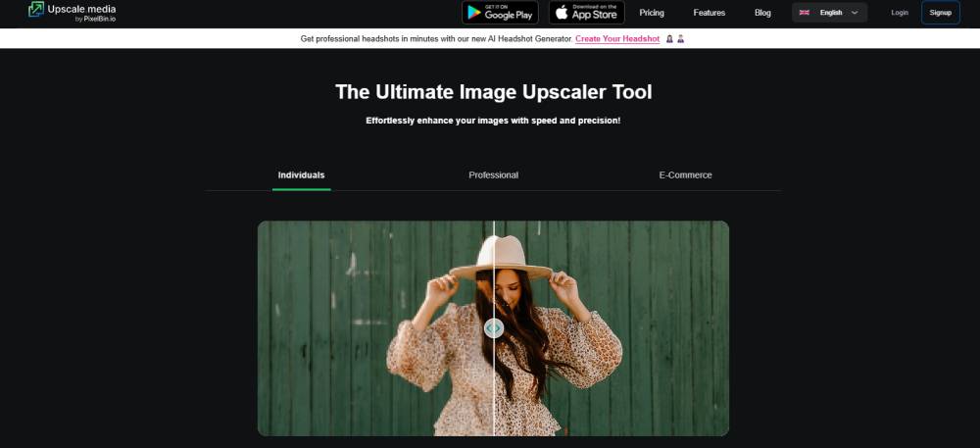Click 'Effortlessly enhance your images' subtitle text
Screen dimensions: 980x448
point(493,121)
